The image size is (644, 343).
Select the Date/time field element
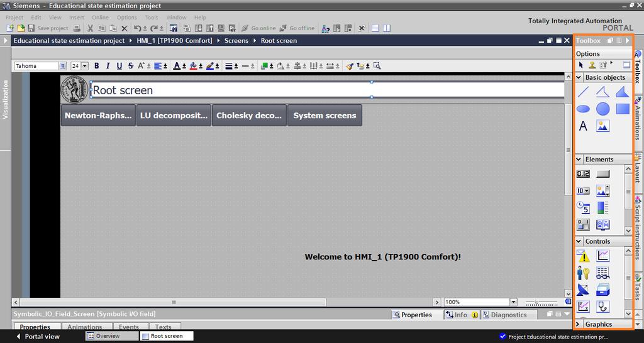tap(583, 207)
